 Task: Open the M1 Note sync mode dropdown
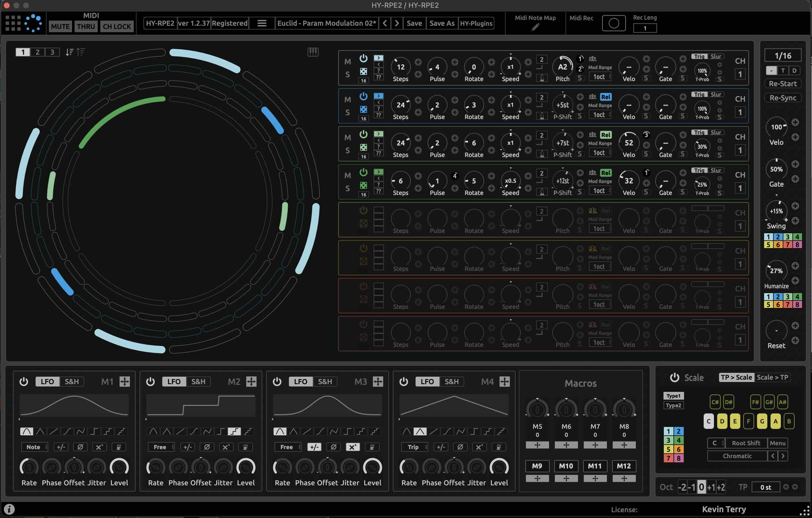(34, 447)
